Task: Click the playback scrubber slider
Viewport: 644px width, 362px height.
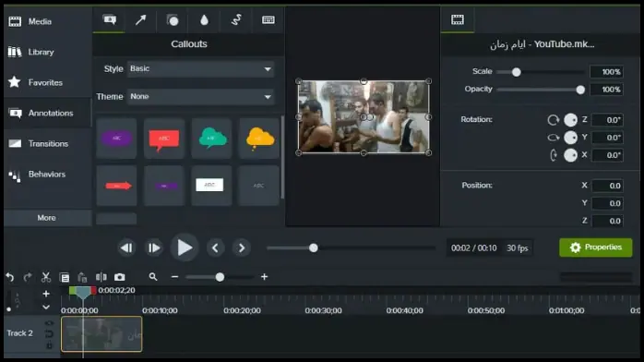Action: click(314, 247)
